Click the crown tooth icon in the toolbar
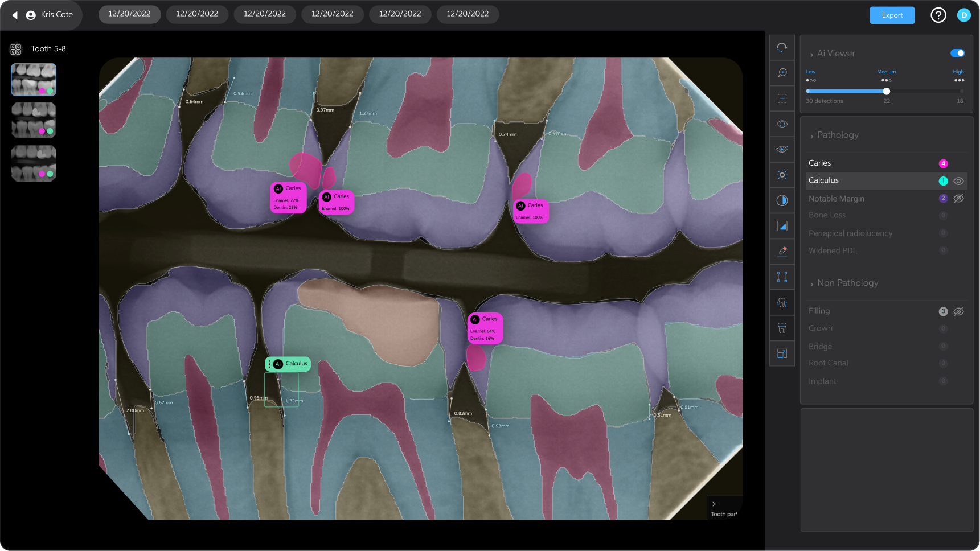Screen dimensions: 980x551 click(782, 328)
